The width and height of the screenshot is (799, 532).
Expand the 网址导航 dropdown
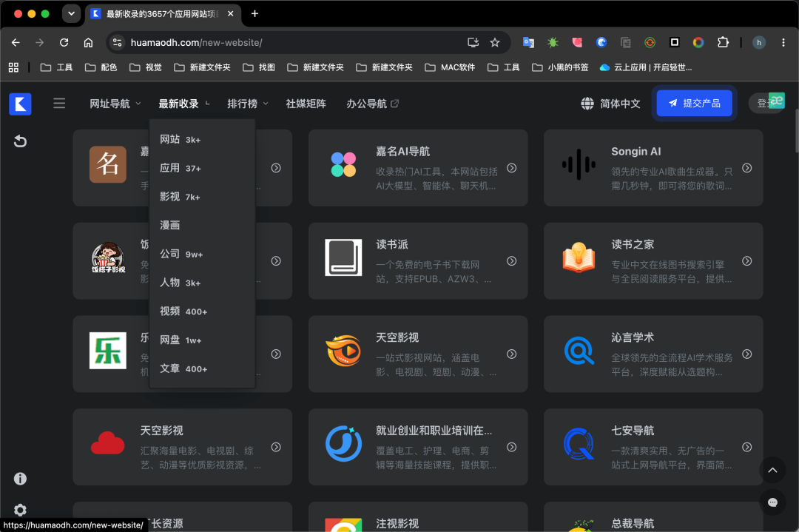point(115,104)
